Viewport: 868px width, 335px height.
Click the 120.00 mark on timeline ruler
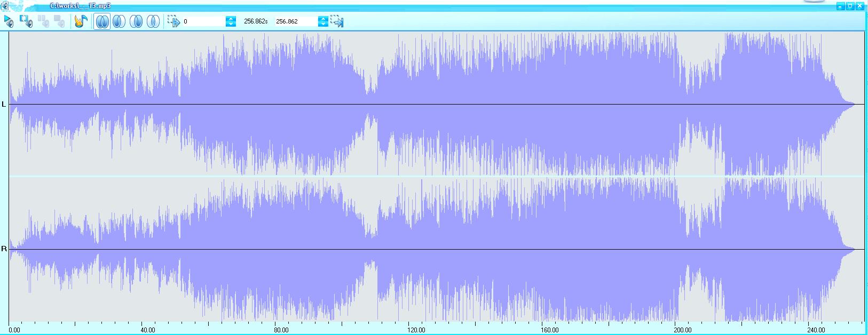[416, 330]
